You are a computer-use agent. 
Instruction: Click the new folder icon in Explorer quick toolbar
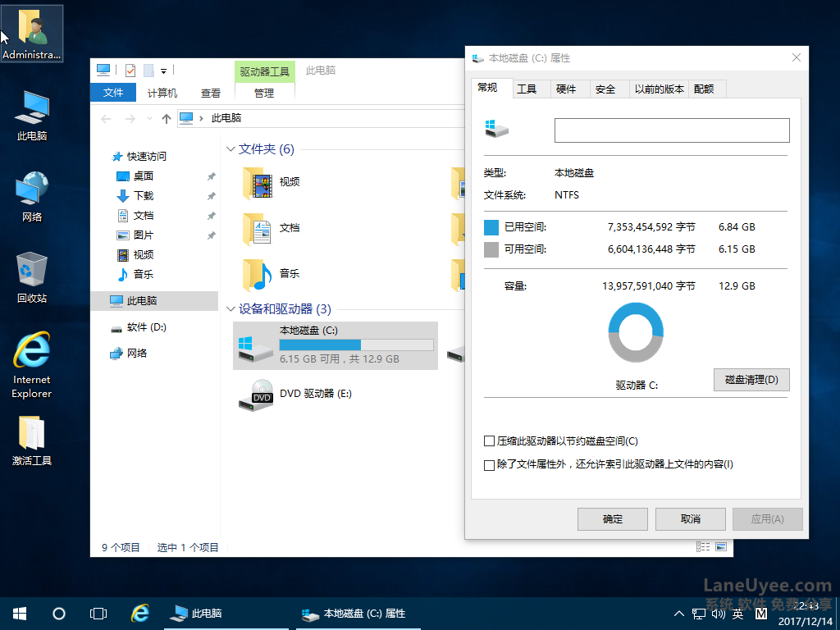[148, 71]
